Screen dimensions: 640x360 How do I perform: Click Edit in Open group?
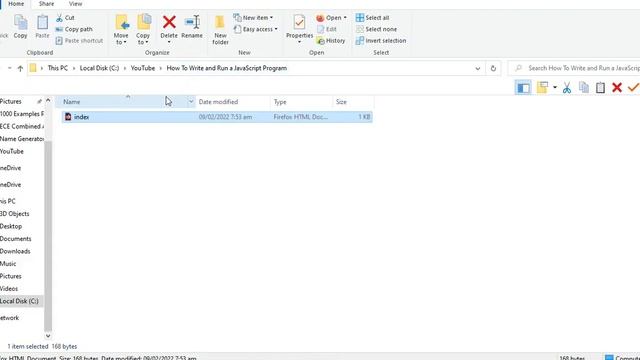click(x=327, y=29)
